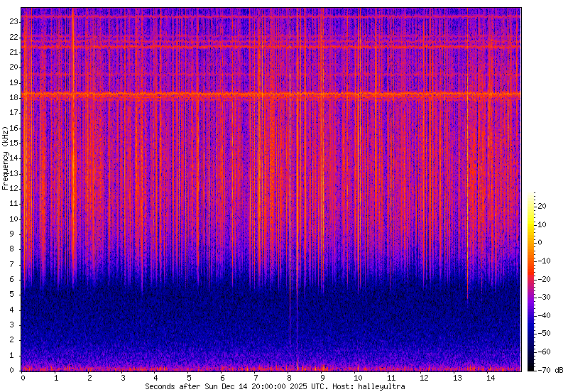The image size is (568, 392).
Task: Click the "Seconds after Sun Dec 14" caption
Action: [189, 386]
